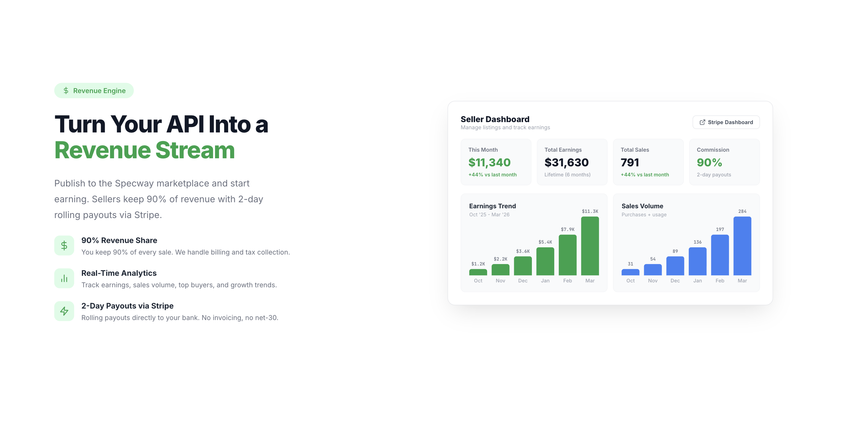The image size is (868, 443).
Task: Click the Sales Volume chart title
Action: click(642, 206)
